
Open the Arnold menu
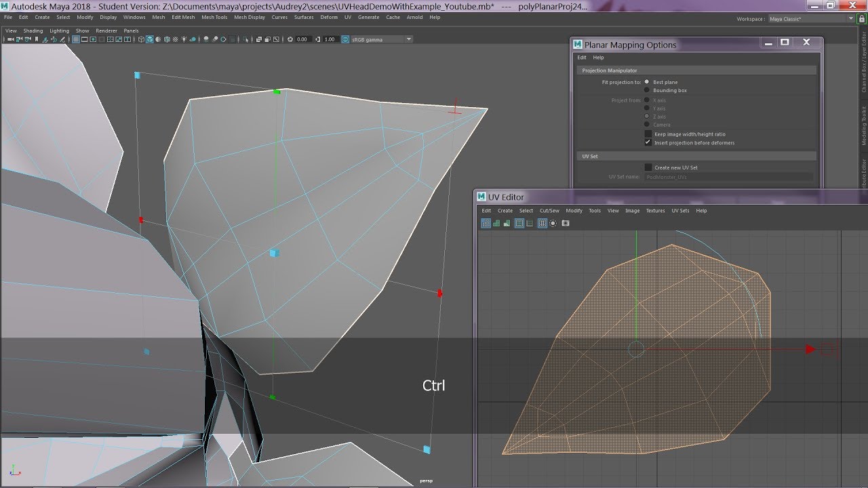414,18
